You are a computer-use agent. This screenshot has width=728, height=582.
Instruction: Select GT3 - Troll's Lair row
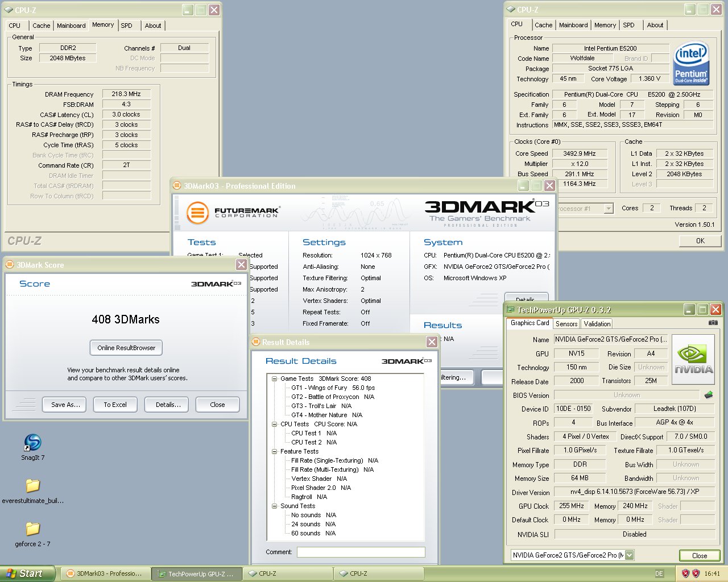321,406
